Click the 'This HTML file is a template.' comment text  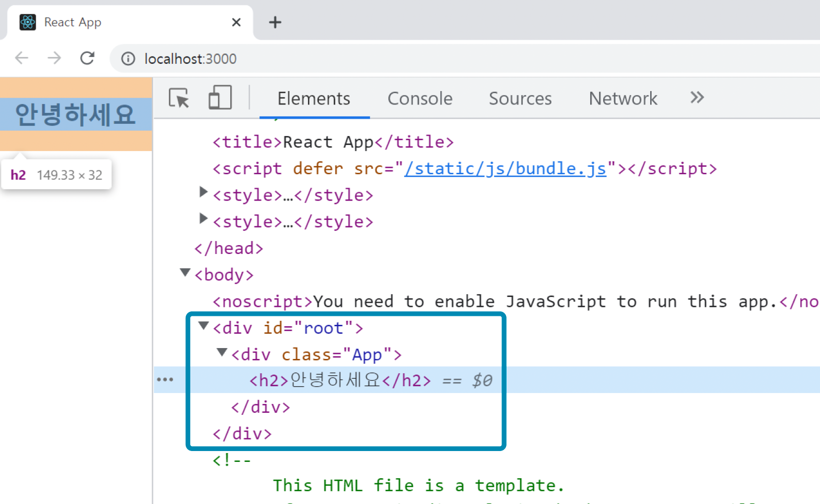[x=419, y=486]
